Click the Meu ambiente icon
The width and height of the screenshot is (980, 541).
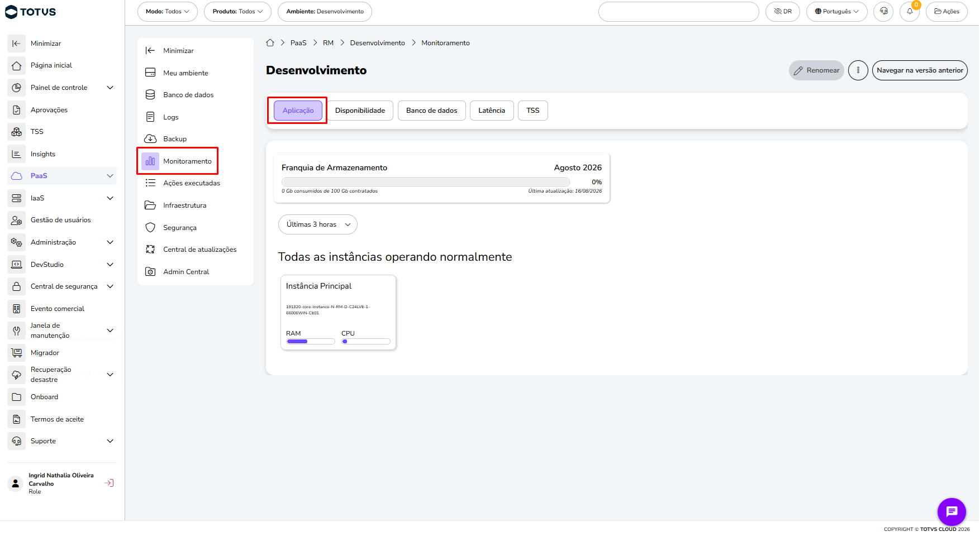[x=150, y=73]
